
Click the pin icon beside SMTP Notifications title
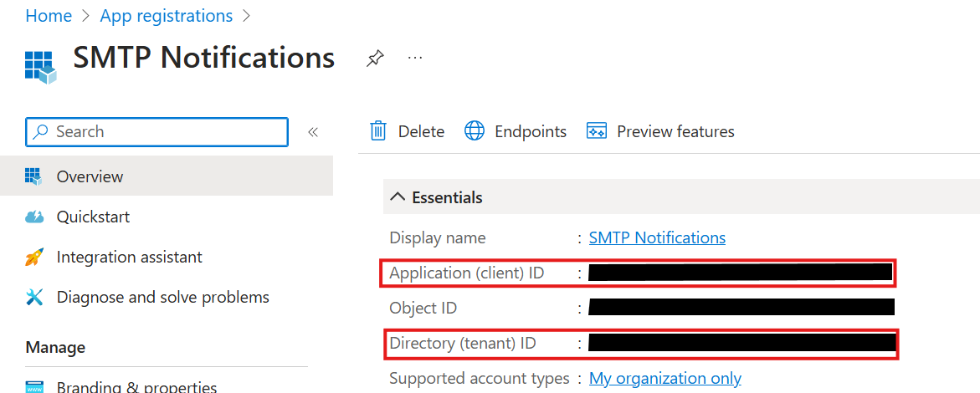[376, 59]
